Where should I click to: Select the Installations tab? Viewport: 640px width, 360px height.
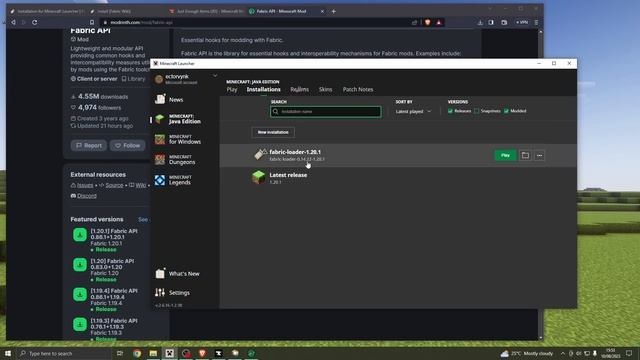[263, 89]
